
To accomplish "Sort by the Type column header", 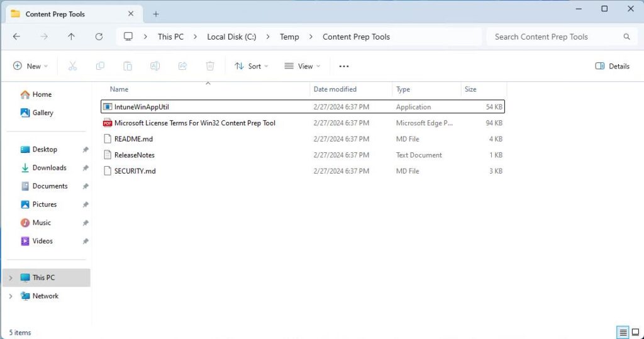I will coord(403,89).
